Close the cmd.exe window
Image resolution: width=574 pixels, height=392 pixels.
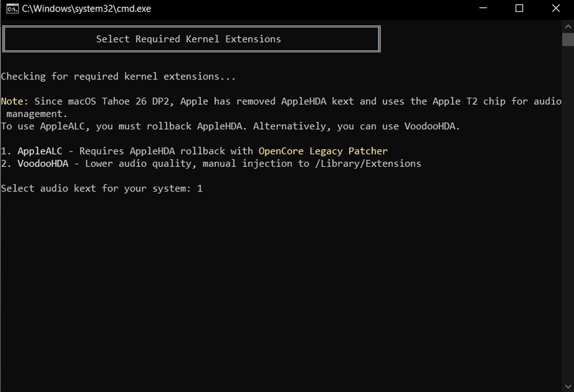tap(556, 8)
